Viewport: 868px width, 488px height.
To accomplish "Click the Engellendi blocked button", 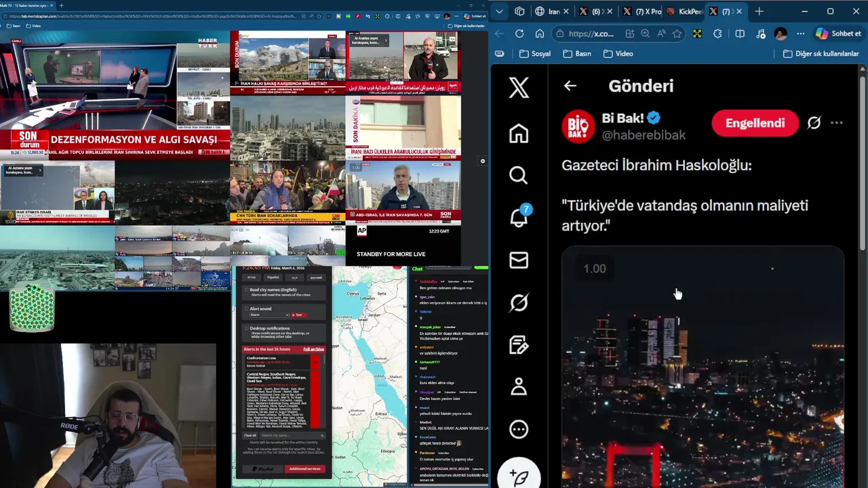I will point(755,123).
